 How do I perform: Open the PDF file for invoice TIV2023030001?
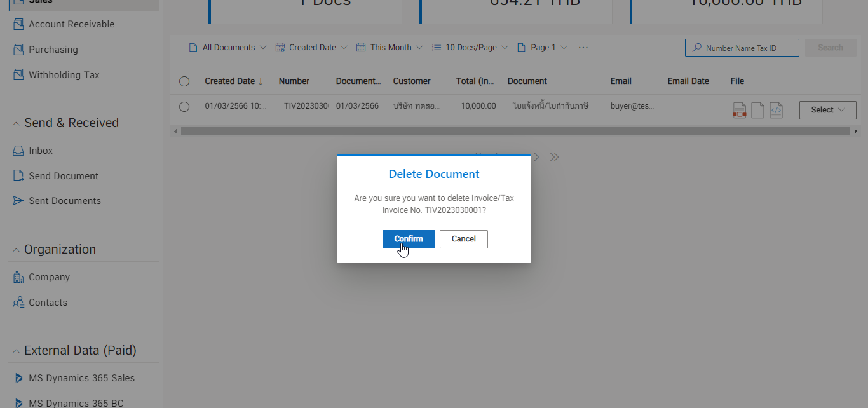tap(739, 109)
